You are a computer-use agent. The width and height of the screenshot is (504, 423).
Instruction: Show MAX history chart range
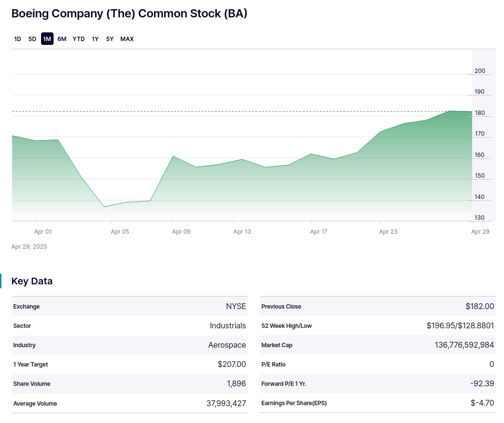[127, 39]
